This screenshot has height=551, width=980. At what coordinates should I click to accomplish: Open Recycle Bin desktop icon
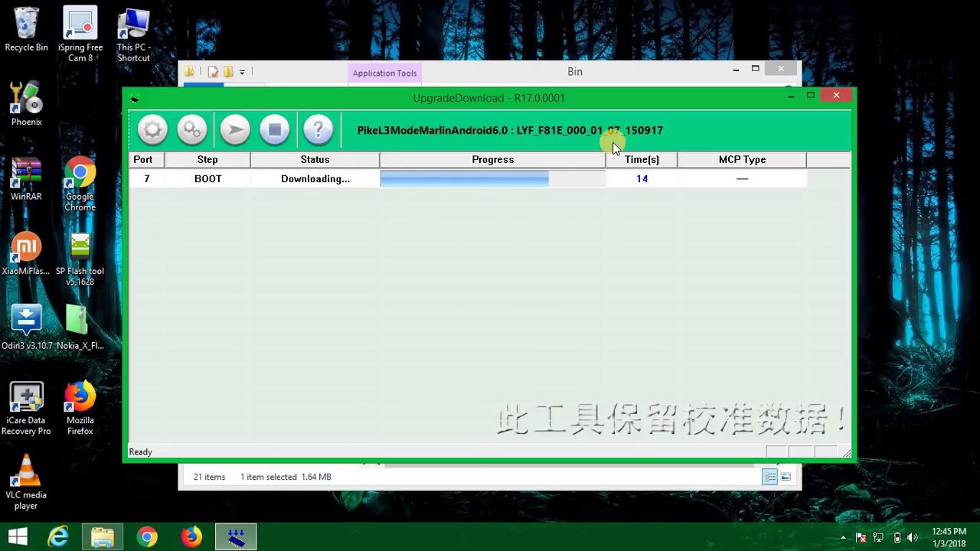26,31
